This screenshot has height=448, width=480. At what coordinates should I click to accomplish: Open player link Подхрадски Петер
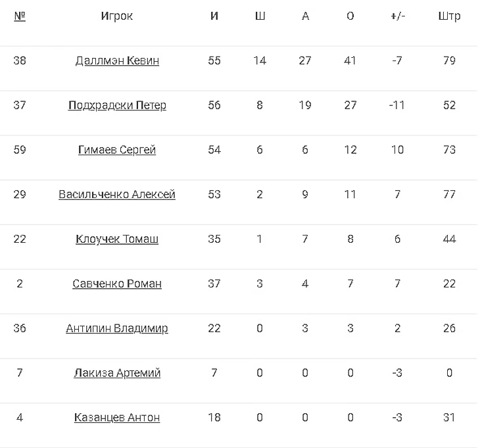point(117,105)
